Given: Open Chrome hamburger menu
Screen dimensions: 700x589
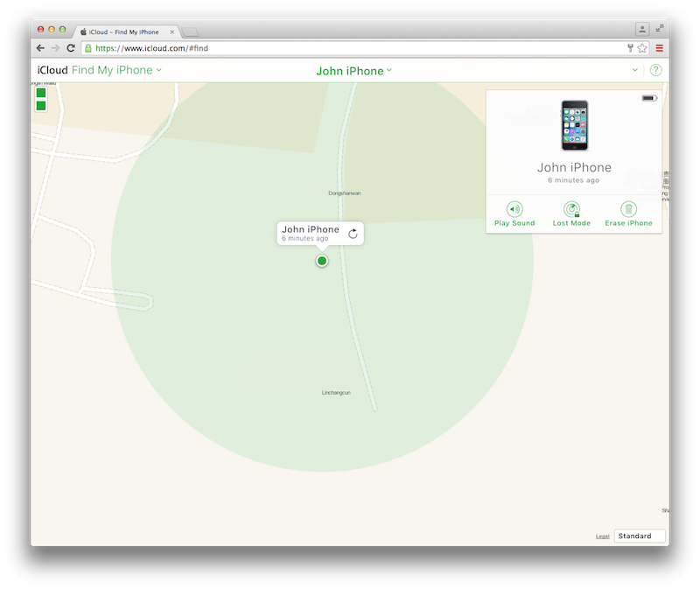Looking at the screenshot, I should [660, 48].
